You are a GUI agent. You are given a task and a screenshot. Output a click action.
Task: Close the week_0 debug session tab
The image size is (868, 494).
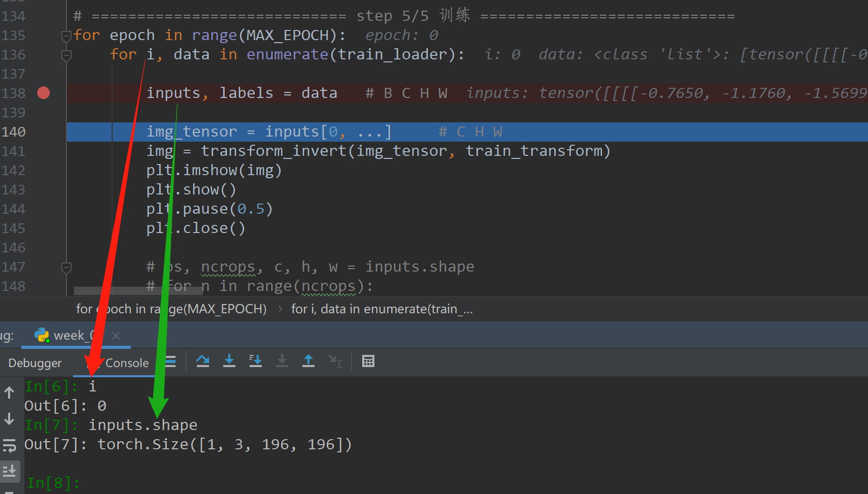click(116, 335)
